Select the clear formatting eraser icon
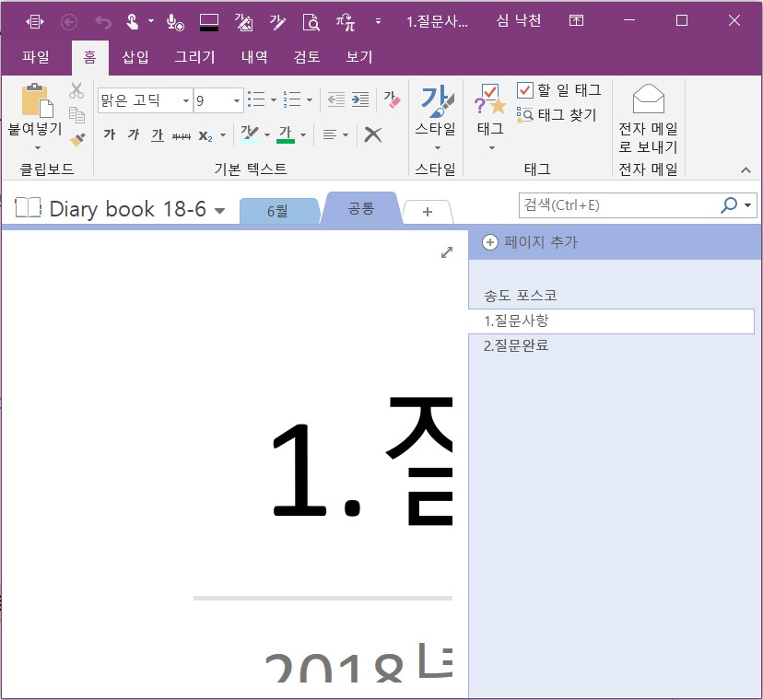The height and width of the screenshot is (700, 763). point(392,99)
